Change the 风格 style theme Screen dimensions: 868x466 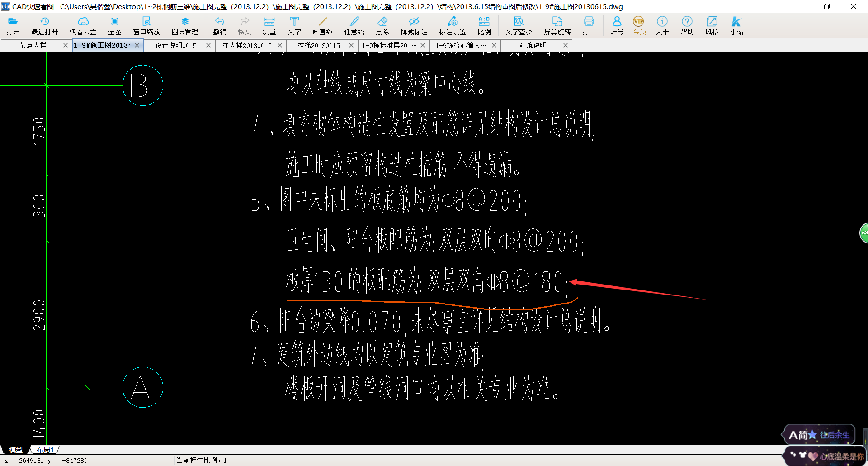point(712,26)
